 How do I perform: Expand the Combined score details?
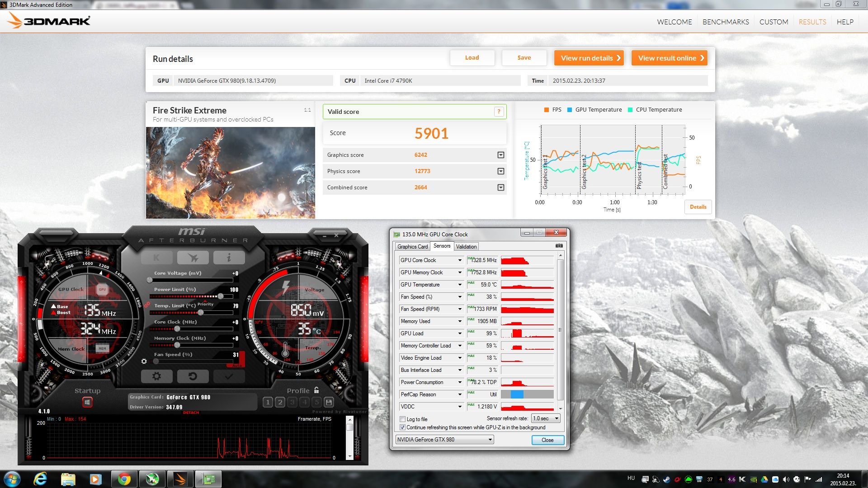(x=500, y=188)
